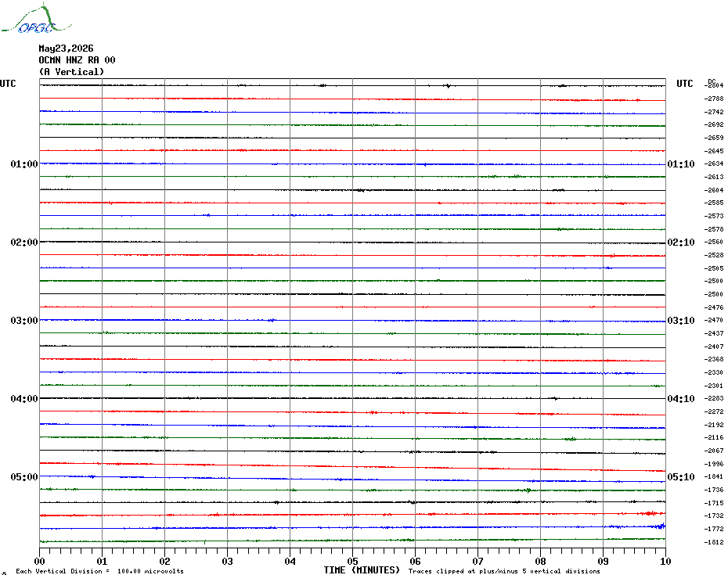Click the 00 minute tick label on bottom axis
Viewport: 728px width, 582px height.
point(39,561)
